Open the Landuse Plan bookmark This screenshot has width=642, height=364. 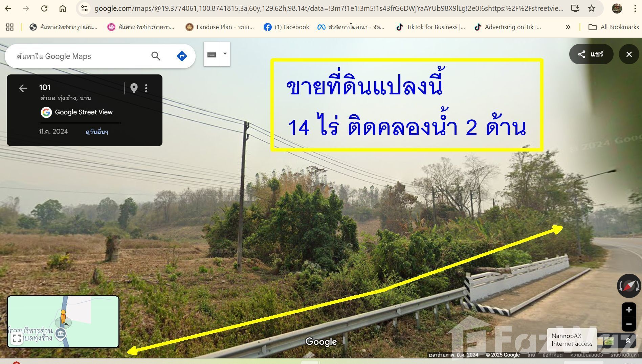tap(220, 27)
